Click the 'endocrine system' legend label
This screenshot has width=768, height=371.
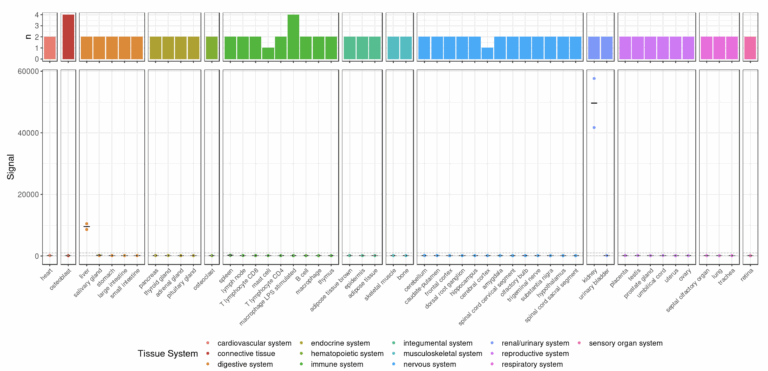340,343
